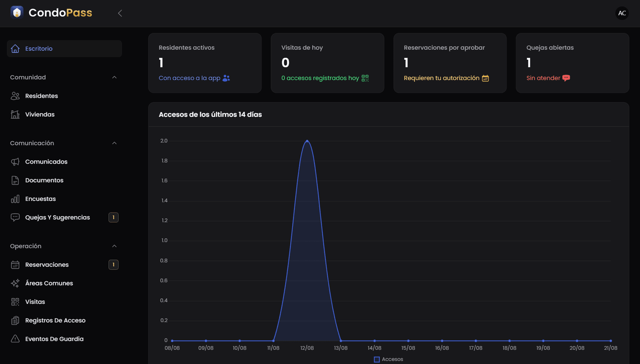Collapse the Comunidad section chevron
Image resolution: width=640 pixels, height=364 pixels.
(114, 77)
